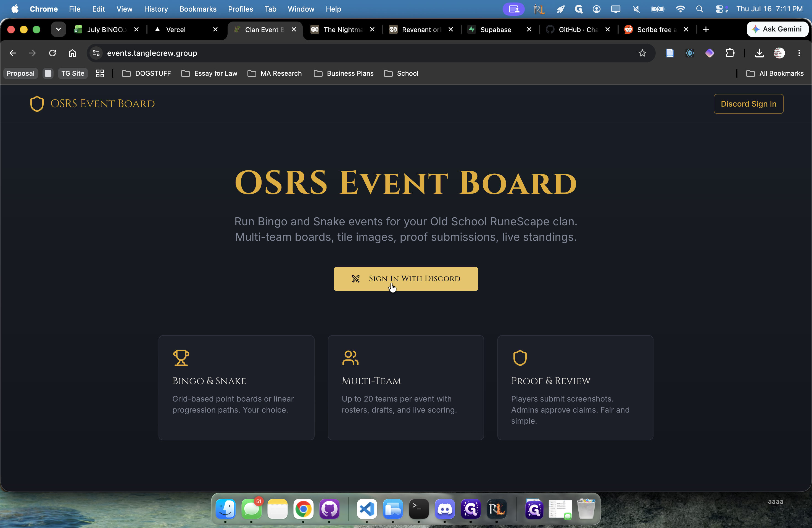View site information icon in address bar
The width and height of the screenshot is (812, 528).
[96, 53]
